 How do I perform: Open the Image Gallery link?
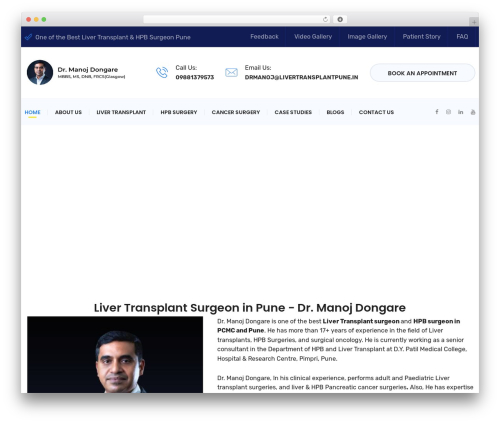pyautogui.click(x=367, y=37)
